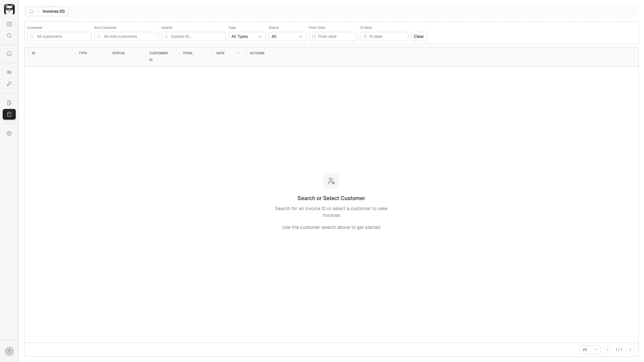Click the breadcrumb home icon
644x362 pixels.
click(x=32, y=11)
